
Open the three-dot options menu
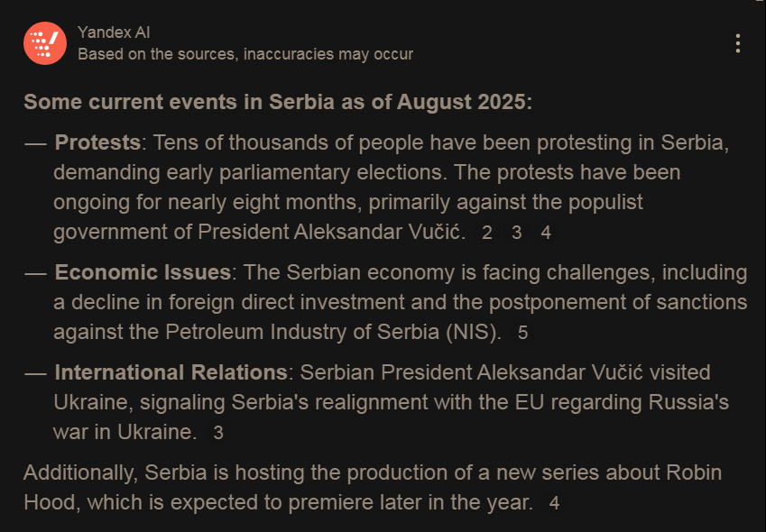tap(738, 43)
